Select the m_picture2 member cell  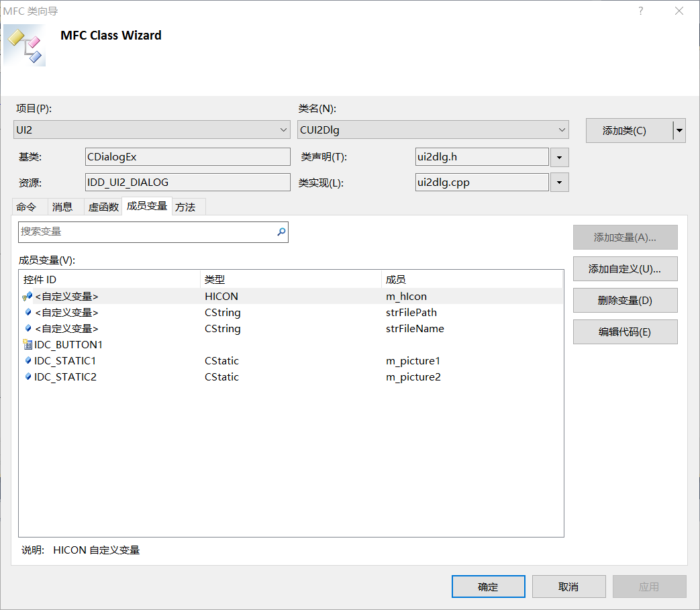413,376
